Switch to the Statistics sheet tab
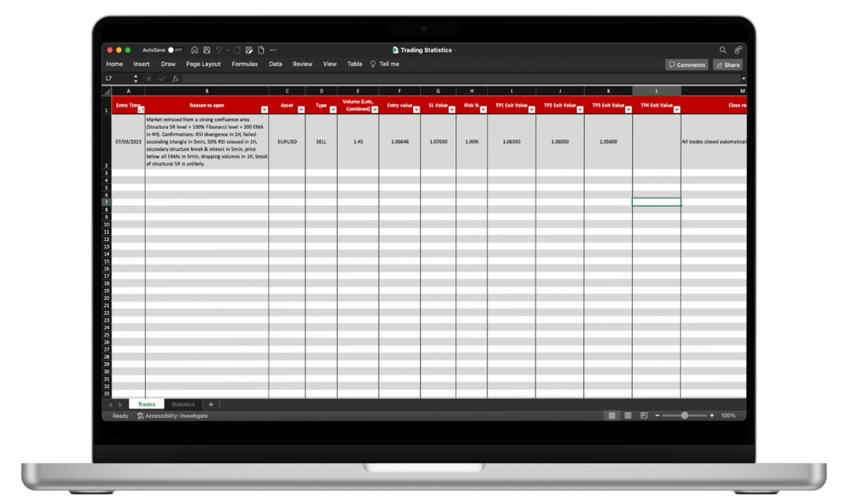848x504 pixels. [183, 404]
